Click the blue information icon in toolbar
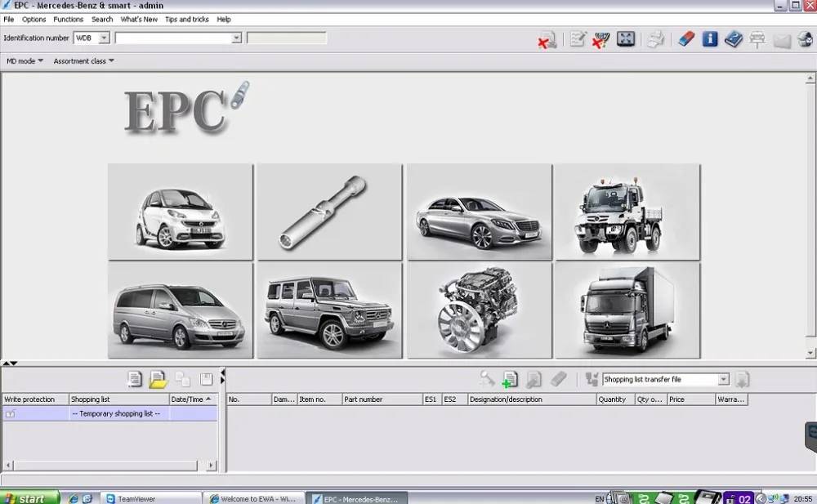 [710, 38]
